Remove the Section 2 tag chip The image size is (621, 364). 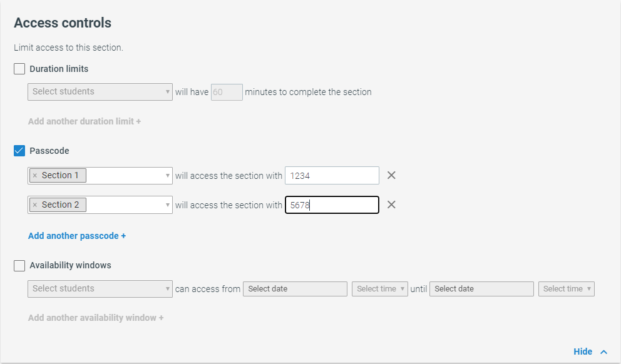point(35,205)
